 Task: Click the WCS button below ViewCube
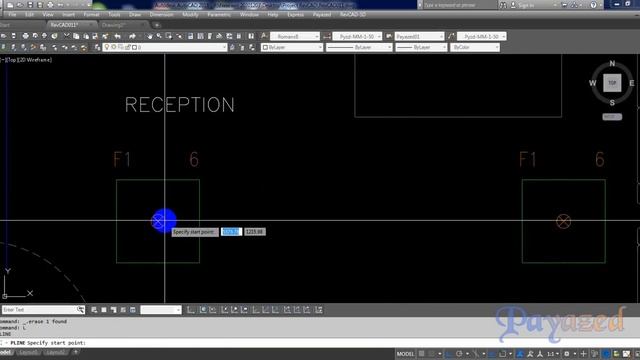[x=612, y=117]
